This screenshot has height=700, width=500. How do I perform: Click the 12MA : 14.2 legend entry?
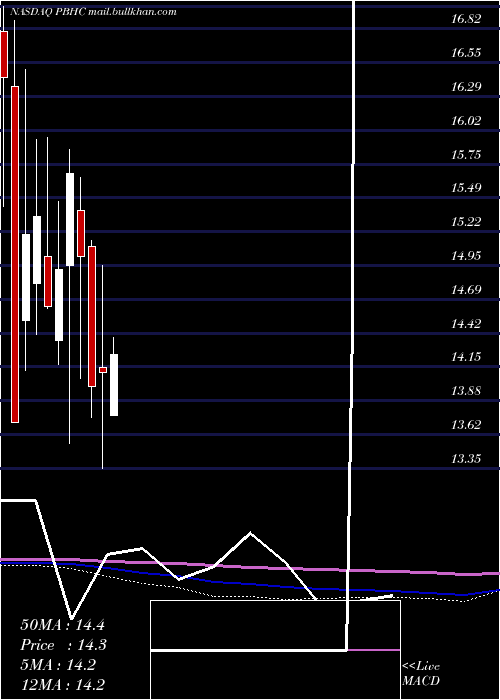pos(62,686)
